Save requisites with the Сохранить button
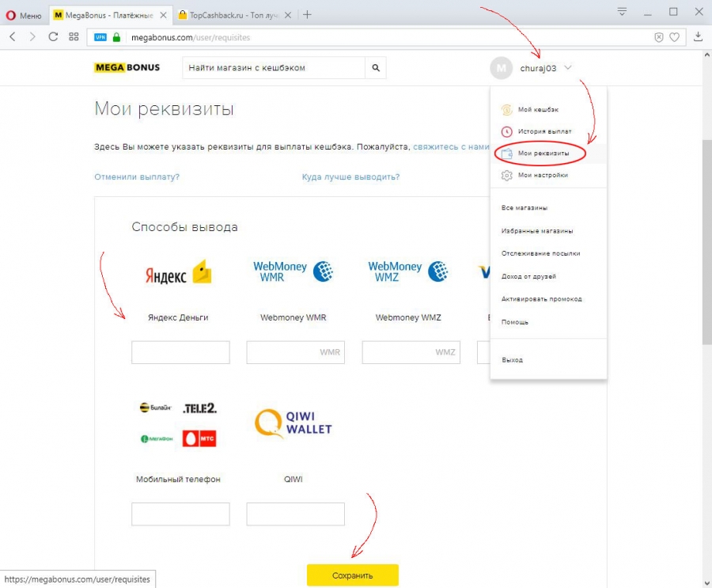 (353, 575)
